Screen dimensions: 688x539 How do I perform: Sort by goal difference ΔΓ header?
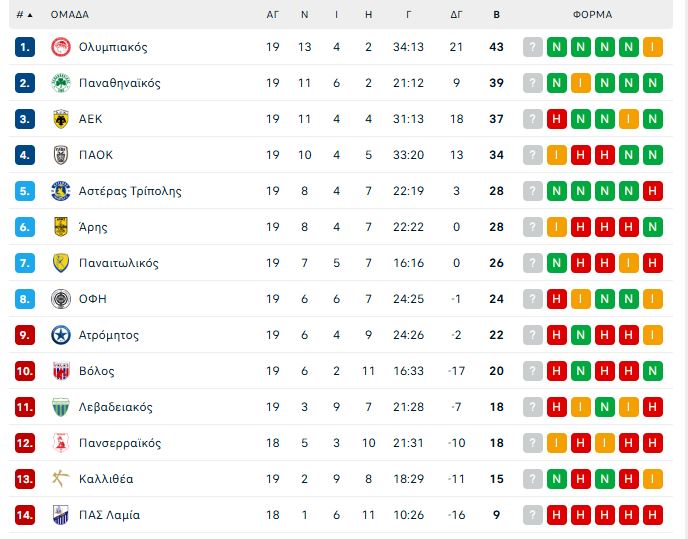(457, 15)
